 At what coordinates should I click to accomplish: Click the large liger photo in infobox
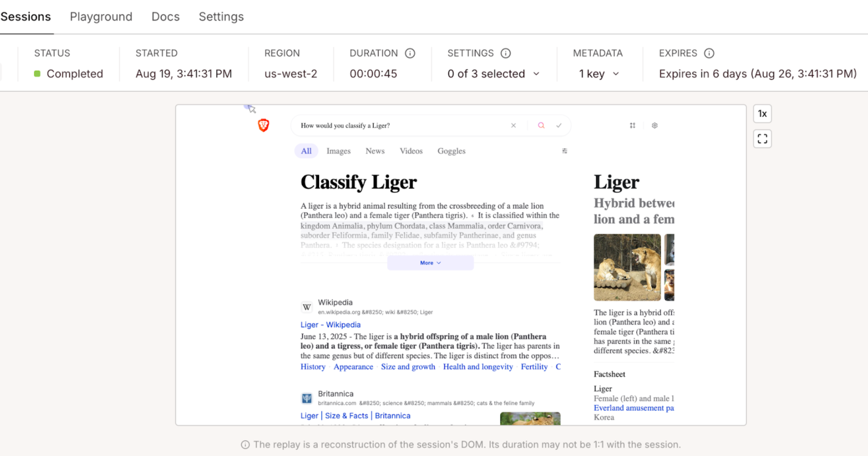[x=627, y=267]
